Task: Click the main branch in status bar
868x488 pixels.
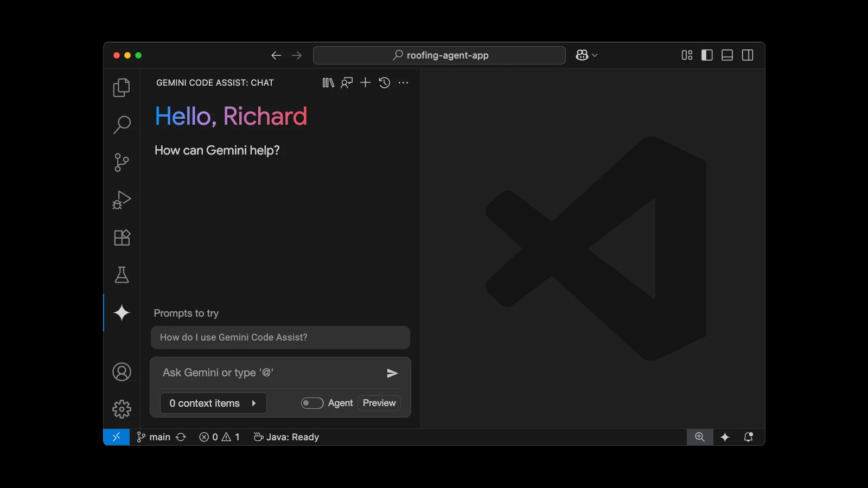Action: 154,437
